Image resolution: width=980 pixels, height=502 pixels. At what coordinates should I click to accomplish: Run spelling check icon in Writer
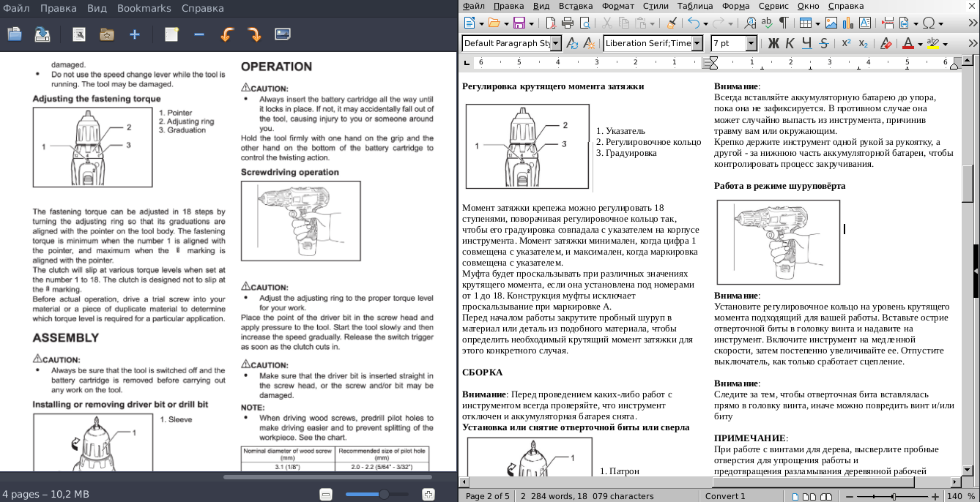767,23
